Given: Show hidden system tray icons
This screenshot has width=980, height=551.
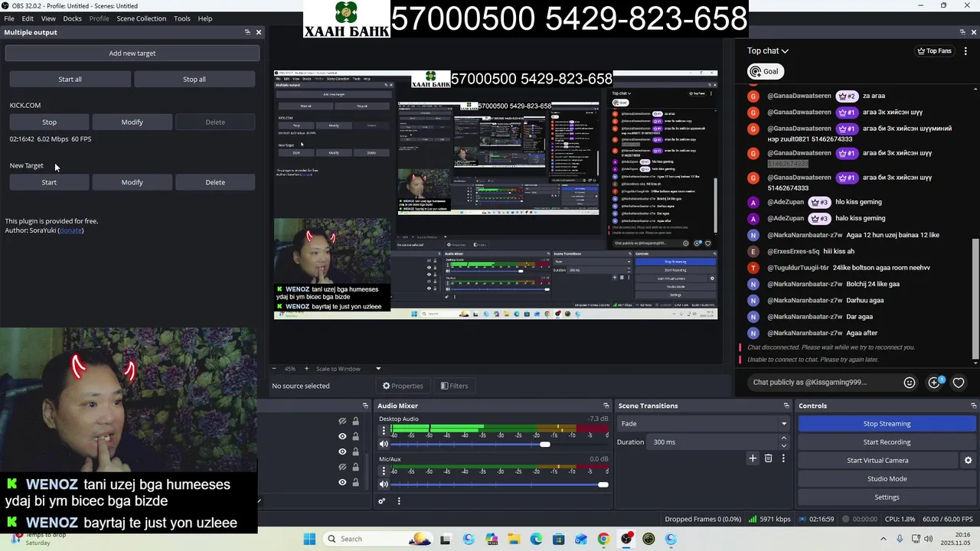Looking at the screenshot, I should (x=882, y=539).
